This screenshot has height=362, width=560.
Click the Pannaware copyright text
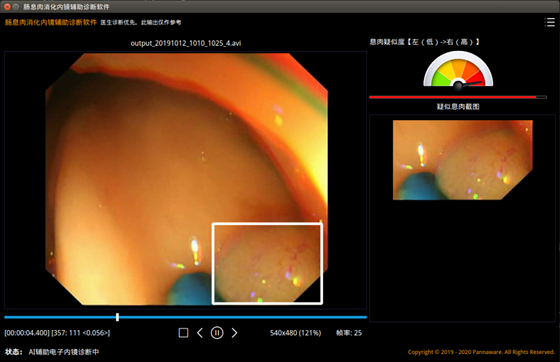(481, 352)
